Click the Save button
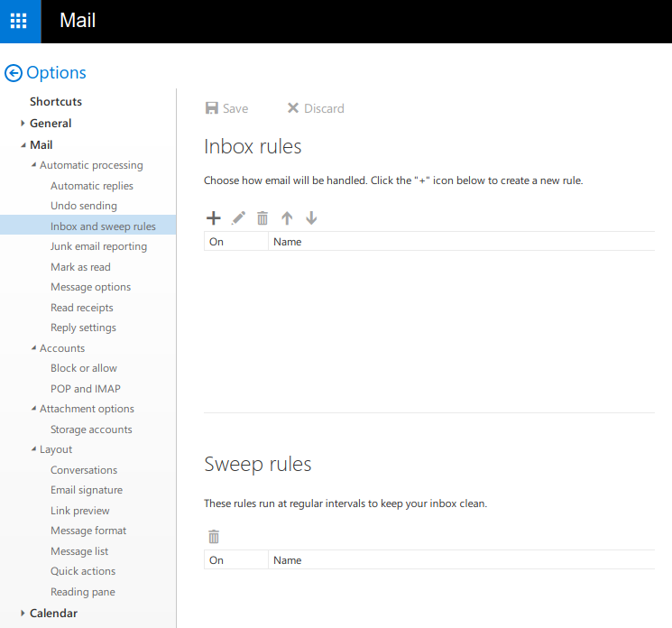672x628 pixels. pyautogui.click(x=226, y=108)
